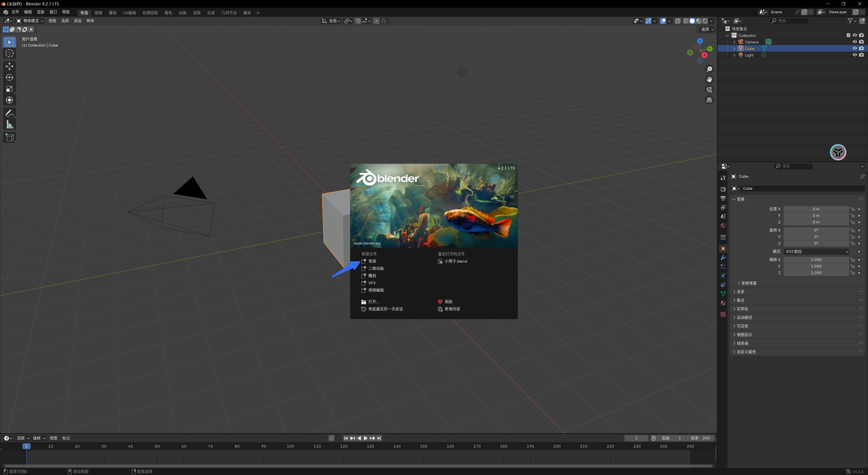Toggle visibility of Light object

pyautogui.click(x=855, y=55)
